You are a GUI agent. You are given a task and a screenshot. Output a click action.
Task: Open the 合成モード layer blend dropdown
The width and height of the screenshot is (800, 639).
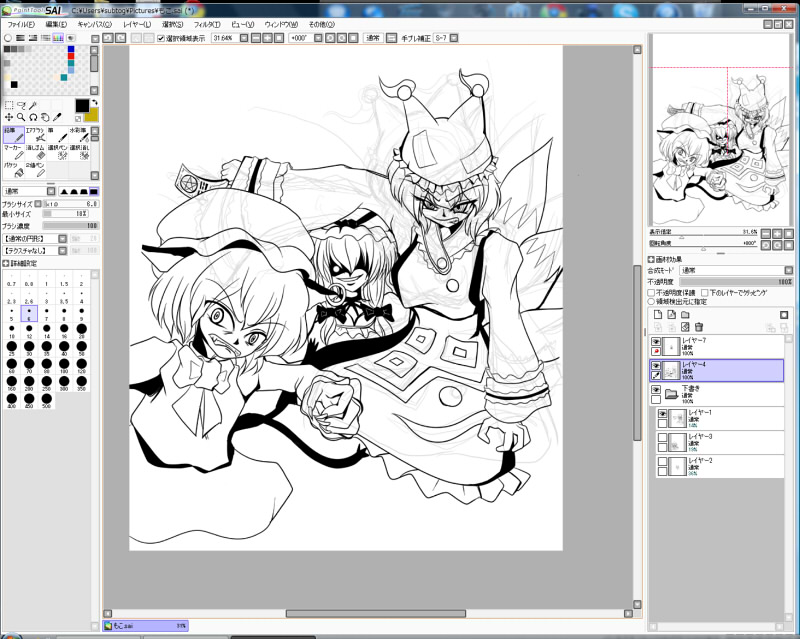789,271
